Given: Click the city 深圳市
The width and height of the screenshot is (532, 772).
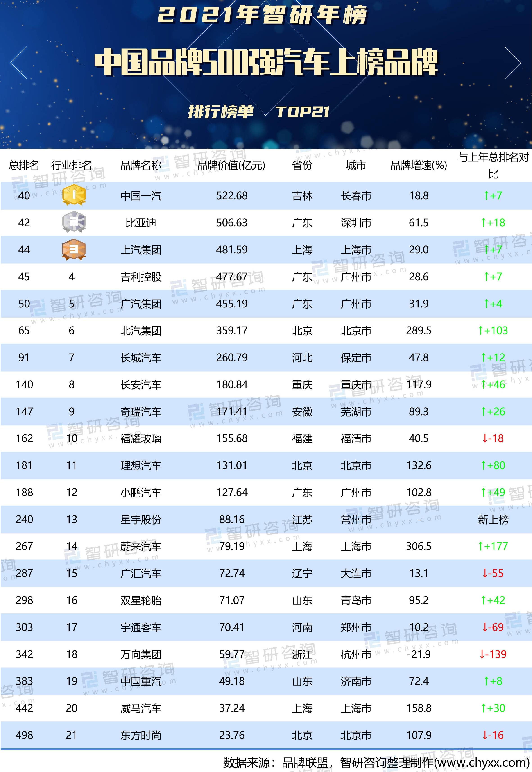Looking at the screenshot, I should 356,223.
